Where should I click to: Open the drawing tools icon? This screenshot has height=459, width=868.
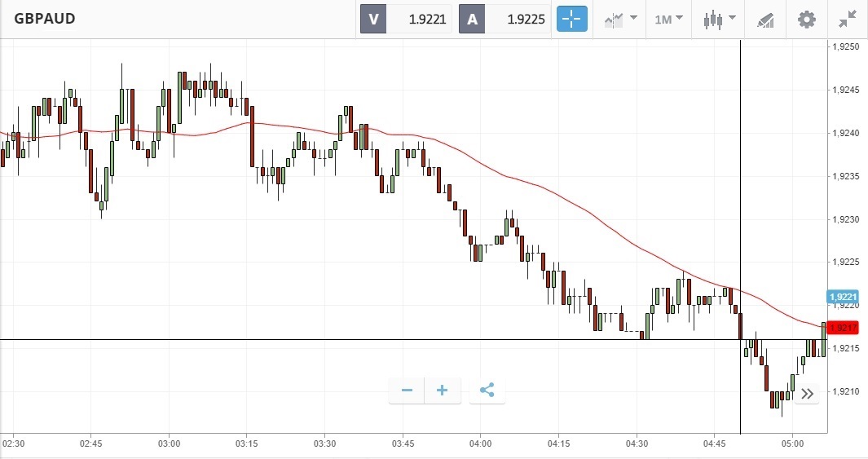[x=764, y=19]
